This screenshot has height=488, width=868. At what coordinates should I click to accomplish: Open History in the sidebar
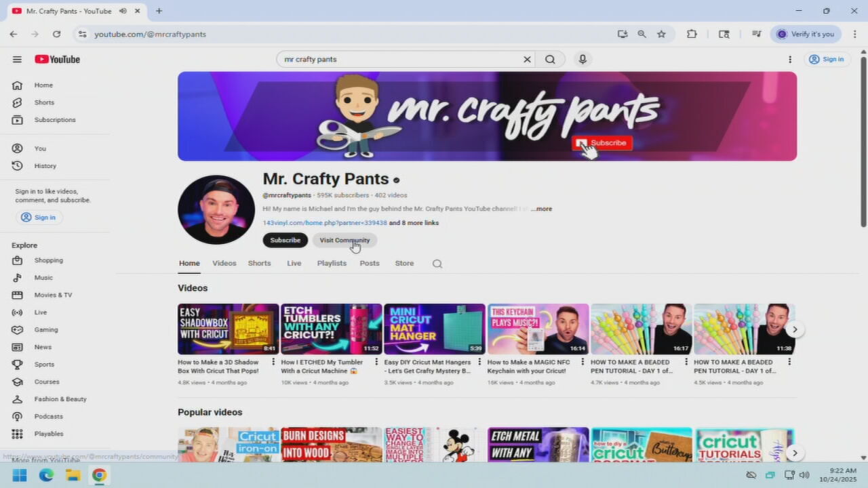pyautogui.click(x=45, y=166)
